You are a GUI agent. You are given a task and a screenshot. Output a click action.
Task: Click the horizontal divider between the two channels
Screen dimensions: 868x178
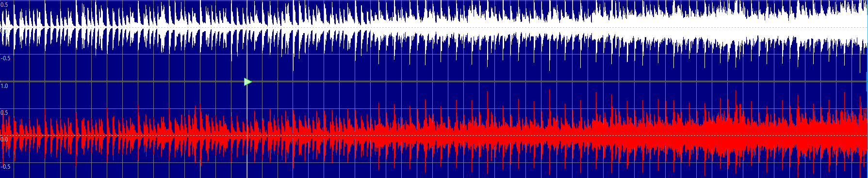(x=434, y=81)
